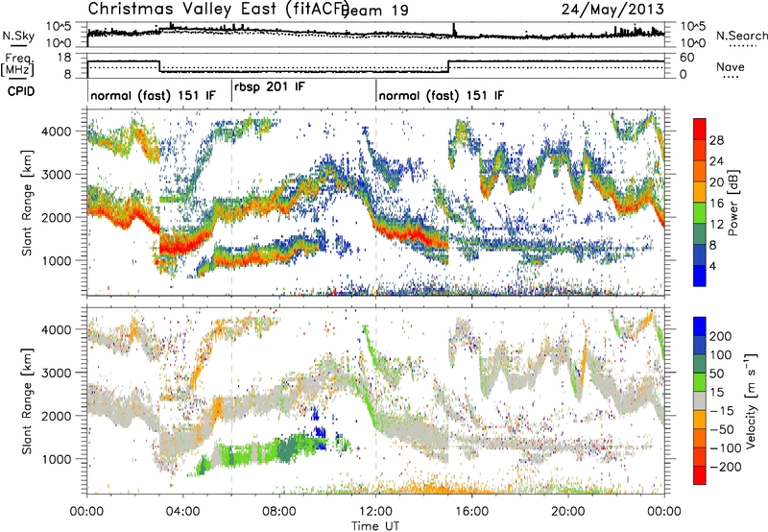Click the 'N.Sky' legend label
Image resolution: width=768 pixels, height=532 pixels.
[18, 36]
